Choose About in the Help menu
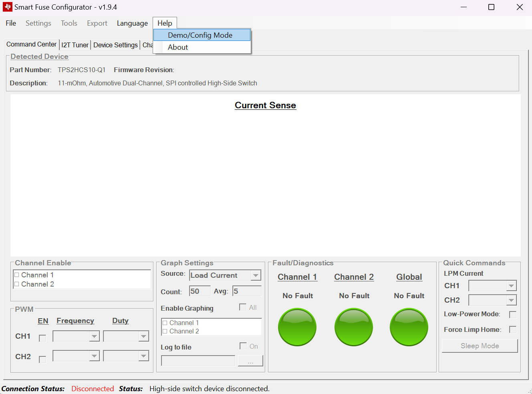532x394 pixels. [x=202, y=47]
